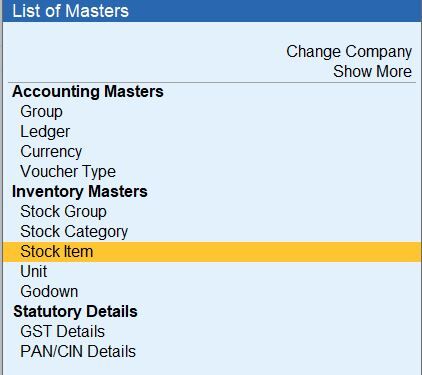422x375 pixels.
Task: Expand list with Show More
Action: click(372, 71)
